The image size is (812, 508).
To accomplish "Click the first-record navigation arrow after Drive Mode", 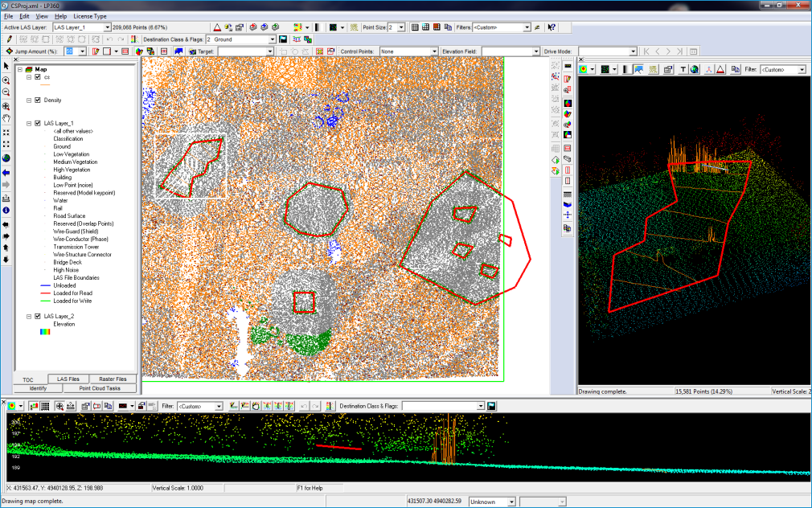I will click(x=646, y=51).
